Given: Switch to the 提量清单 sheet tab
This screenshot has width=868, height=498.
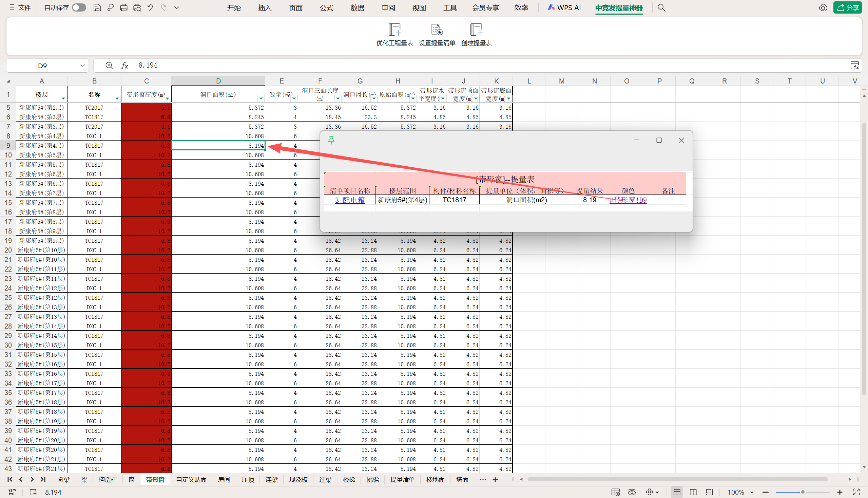Looking at the screenshot, I should pyautogui.click(x=402, y=480).
